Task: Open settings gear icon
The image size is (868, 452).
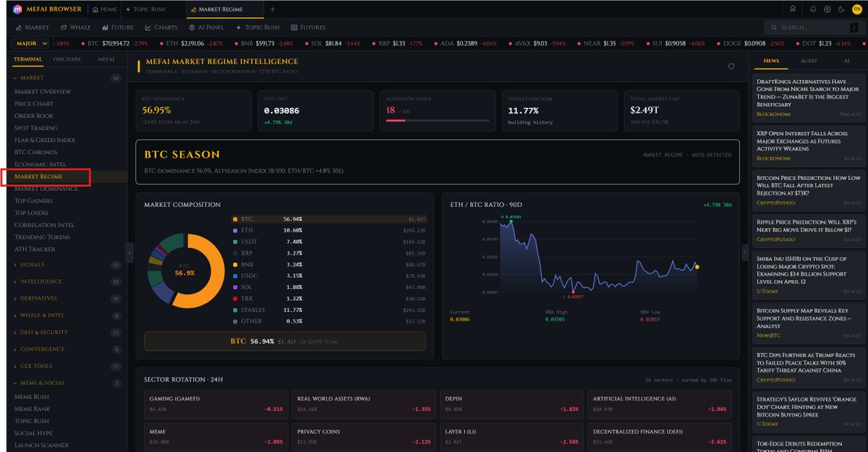Action: click(827, 9)
